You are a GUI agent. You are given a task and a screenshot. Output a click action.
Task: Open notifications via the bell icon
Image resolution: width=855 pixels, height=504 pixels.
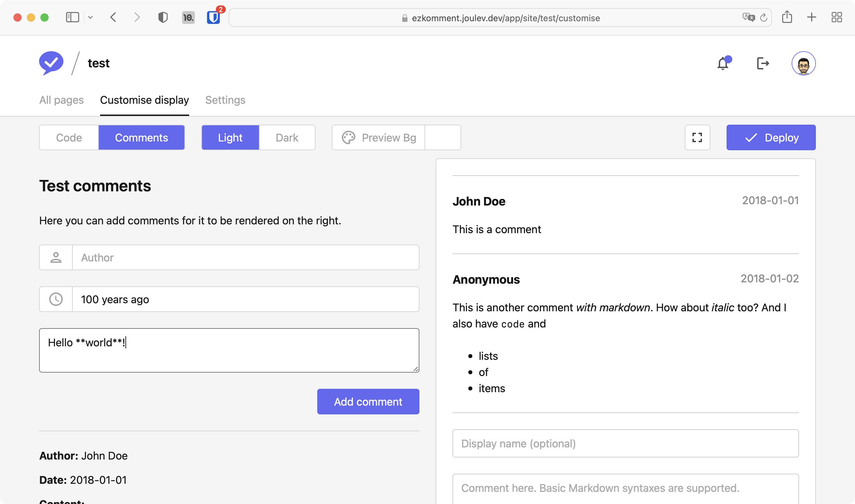click(x=723, y=63)
